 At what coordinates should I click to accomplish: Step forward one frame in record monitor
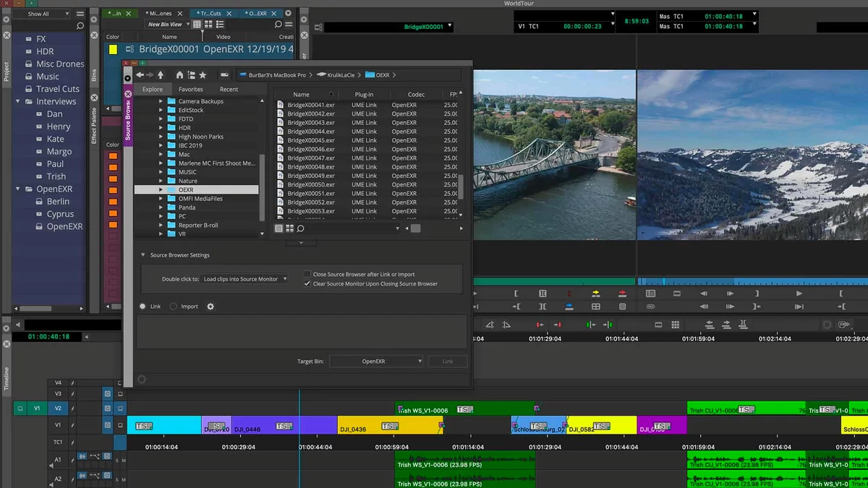pyautogui.click(x=731, y=294)
